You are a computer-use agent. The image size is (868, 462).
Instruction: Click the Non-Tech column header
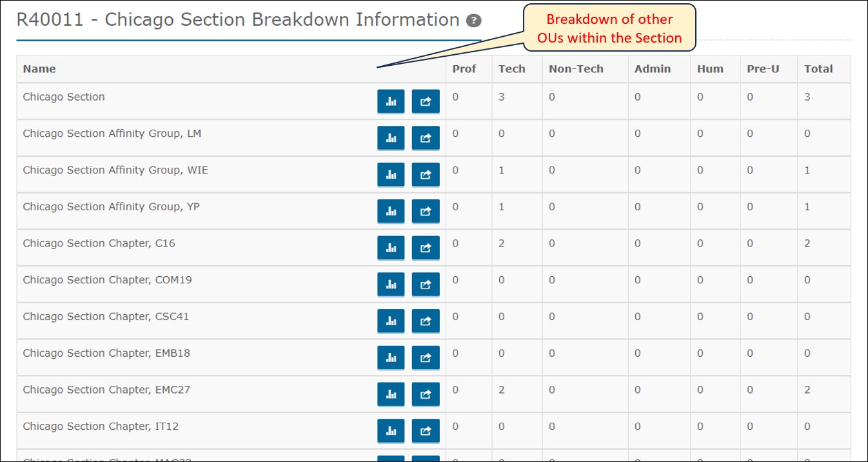(576, 69)
